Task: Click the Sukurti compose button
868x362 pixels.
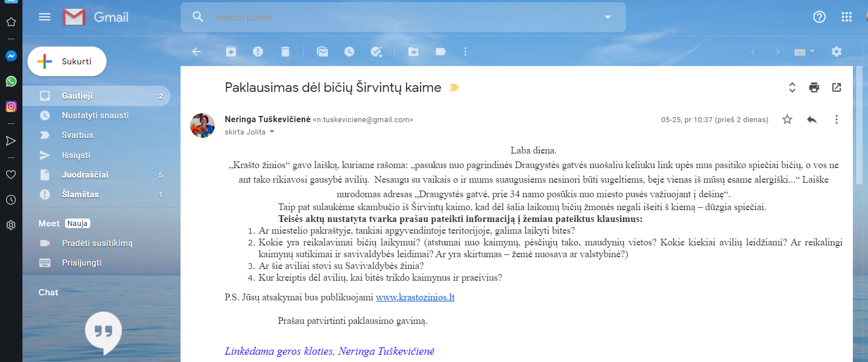Action: click(x=67, y=62)
